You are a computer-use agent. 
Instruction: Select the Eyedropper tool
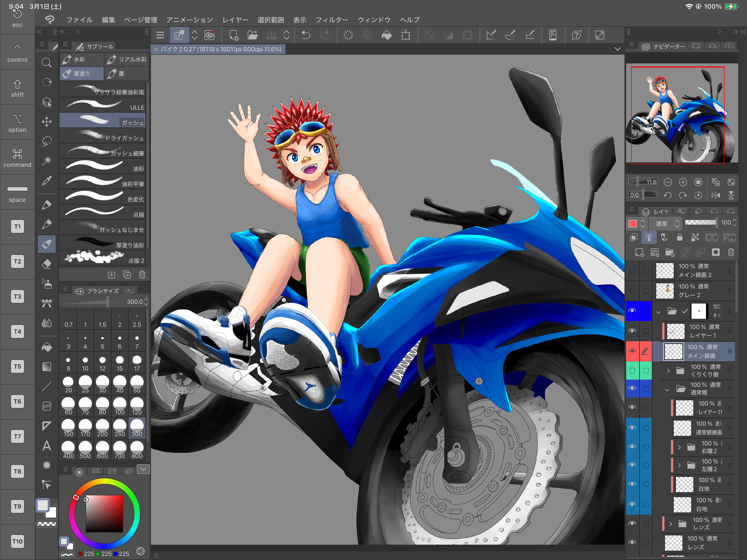(x=46, y=181)
